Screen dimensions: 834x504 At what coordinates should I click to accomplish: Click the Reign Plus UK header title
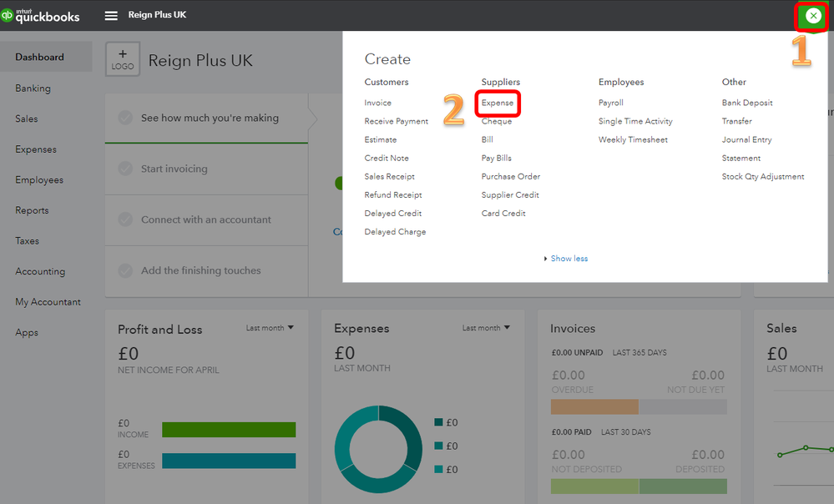click(157, 15)
